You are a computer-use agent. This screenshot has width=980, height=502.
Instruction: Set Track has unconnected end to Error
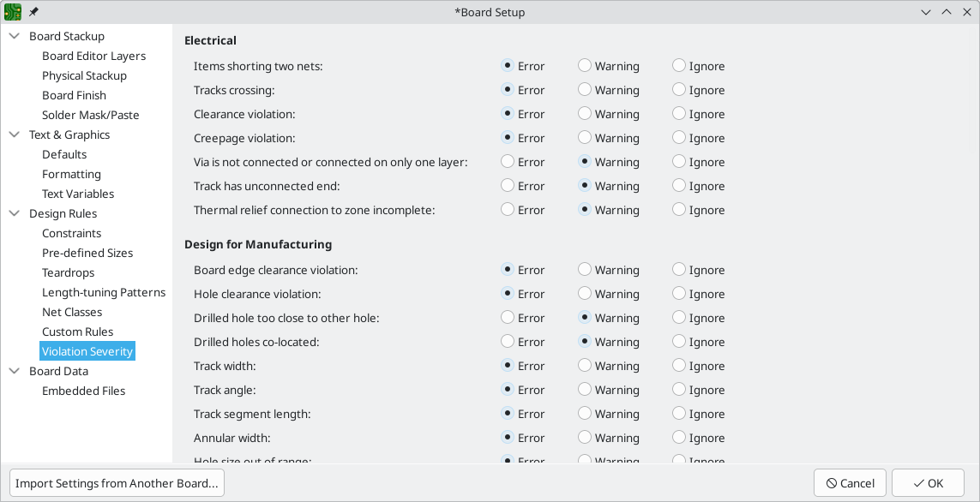[x=508, y=186]
